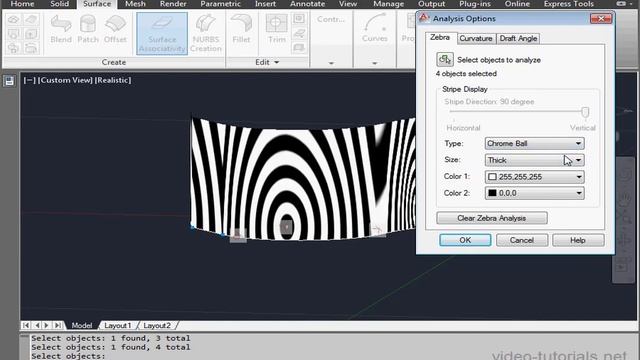Screen dimensions: 640x360
Task: Click the '4 objects selected' text
Action: pos(466,73)
